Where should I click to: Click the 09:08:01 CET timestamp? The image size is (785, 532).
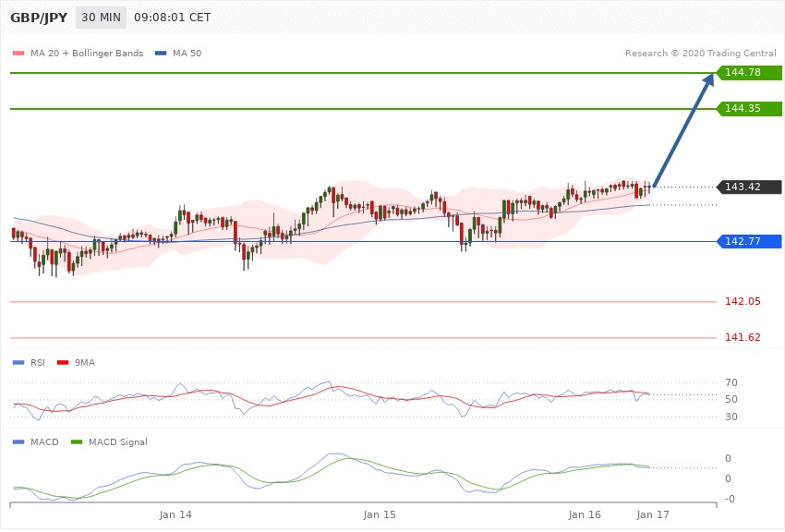pos(172,18)
